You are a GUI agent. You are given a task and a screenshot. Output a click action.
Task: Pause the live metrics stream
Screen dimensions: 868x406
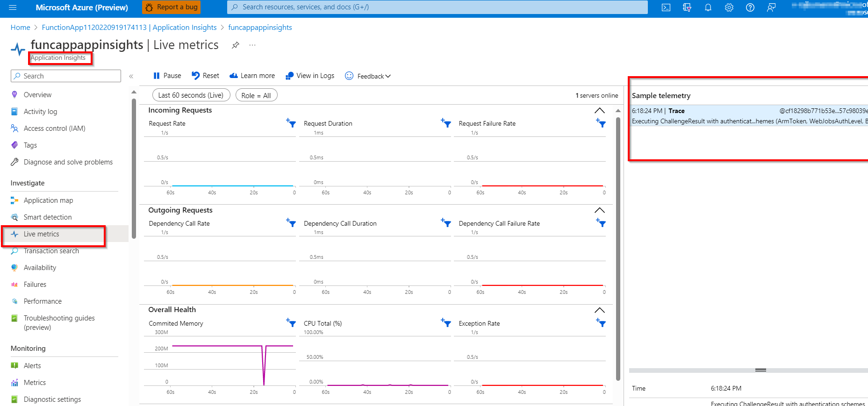click(x=167, y=76)
